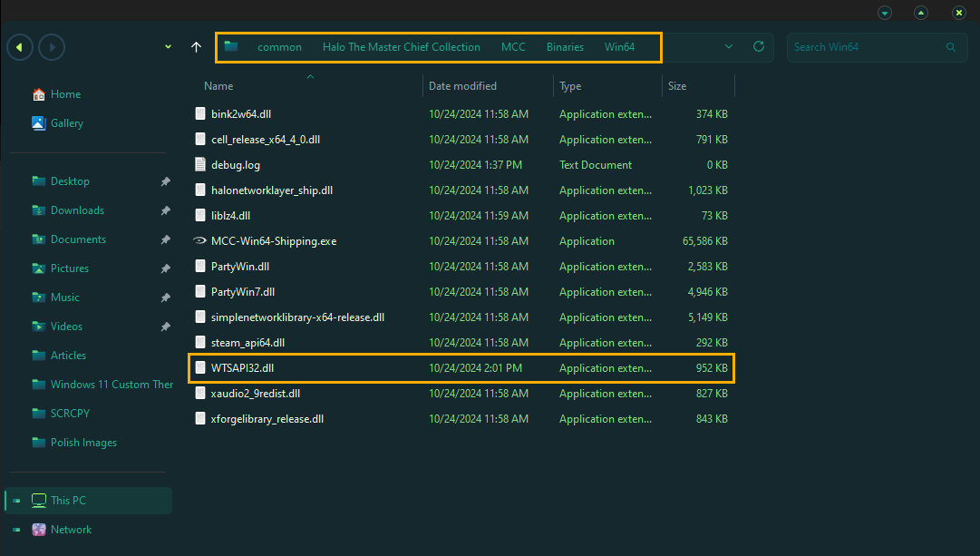Click the pin icon beside Music
The width and height of the screenshot is (980, 556).
click(166, 298)
